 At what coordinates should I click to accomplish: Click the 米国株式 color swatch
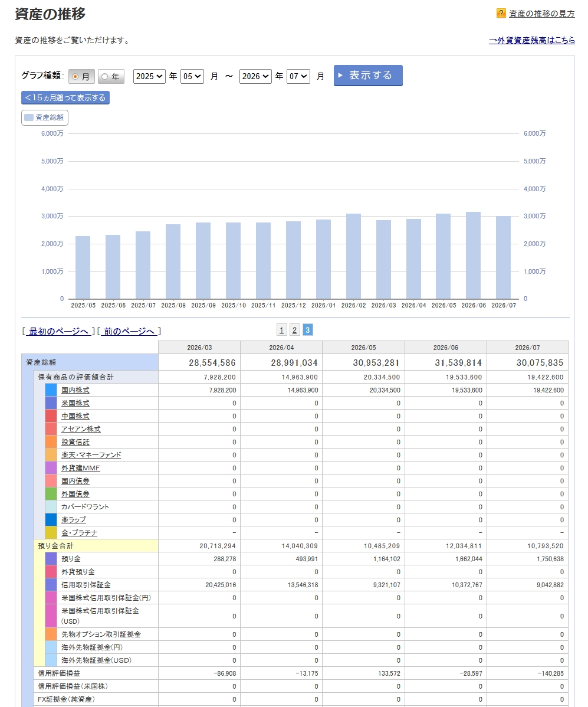[x=51, y=403]
